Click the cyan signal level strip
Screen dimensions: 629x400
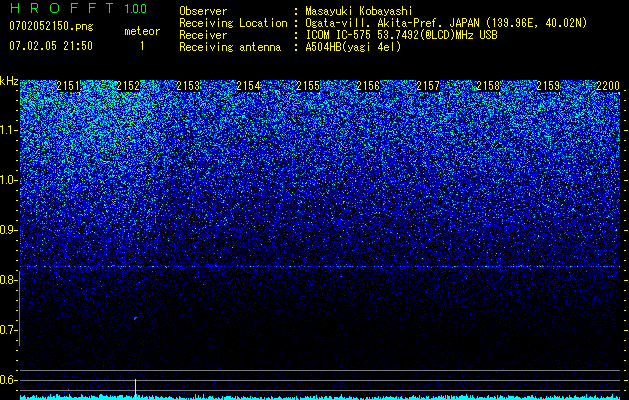coord(320,397)
